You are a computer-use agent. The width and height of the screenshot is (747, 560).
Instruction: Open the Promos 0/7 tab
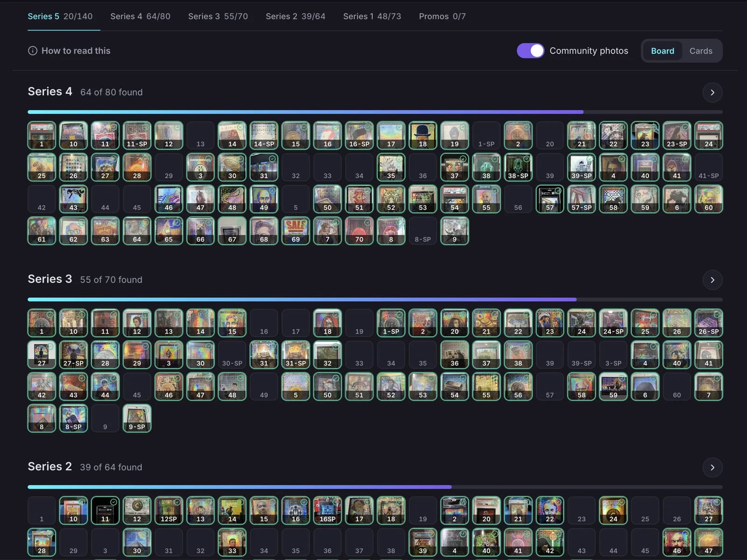point(442,16)
